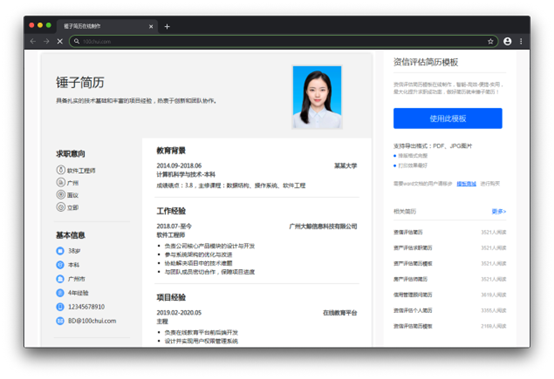Click the resume portrait photo
Viewport: 554px width, 379px height.
pos(317,97)
